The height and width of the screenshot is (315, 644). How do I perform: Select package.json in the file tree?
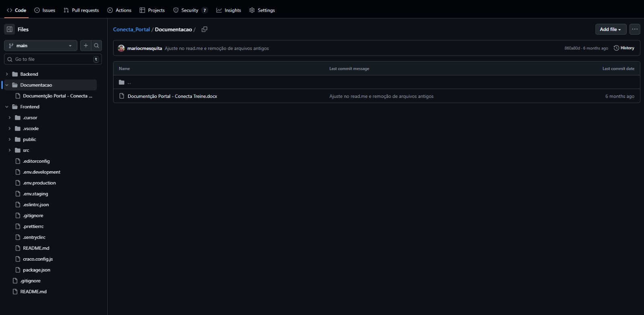pyautogui.click(x=37, y=270)
